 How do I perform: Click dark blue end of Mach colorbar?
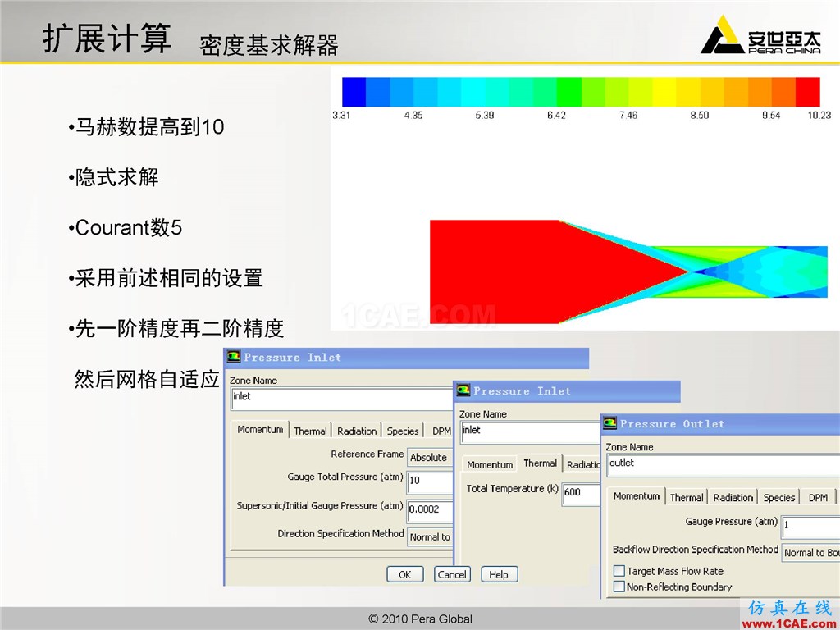[354, 92]
